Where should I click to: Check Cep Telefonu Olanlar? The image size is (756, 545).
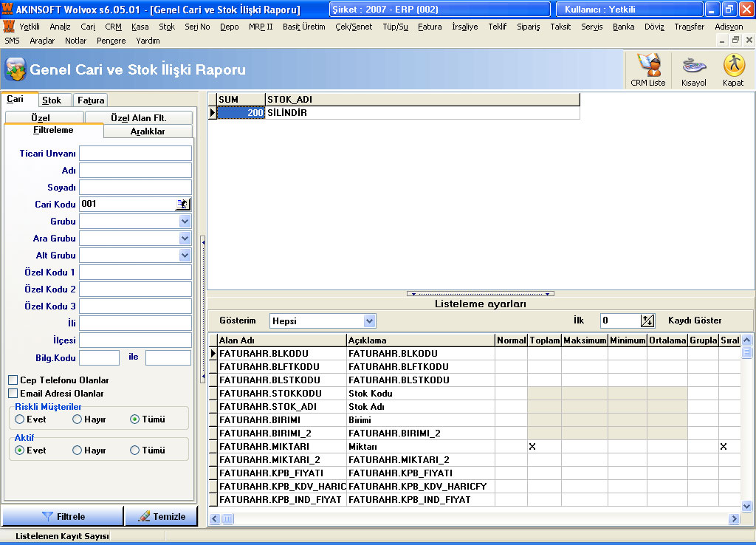[x=13, y=380]
